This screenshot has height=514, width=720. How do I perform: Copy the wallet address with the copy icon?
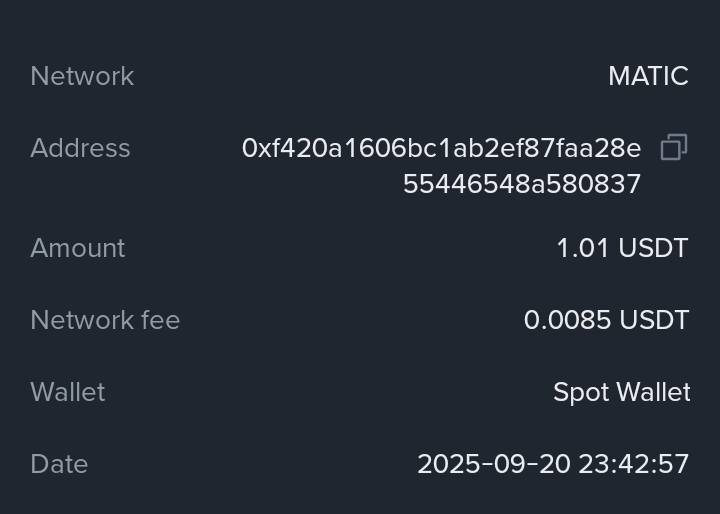point(674,148)
